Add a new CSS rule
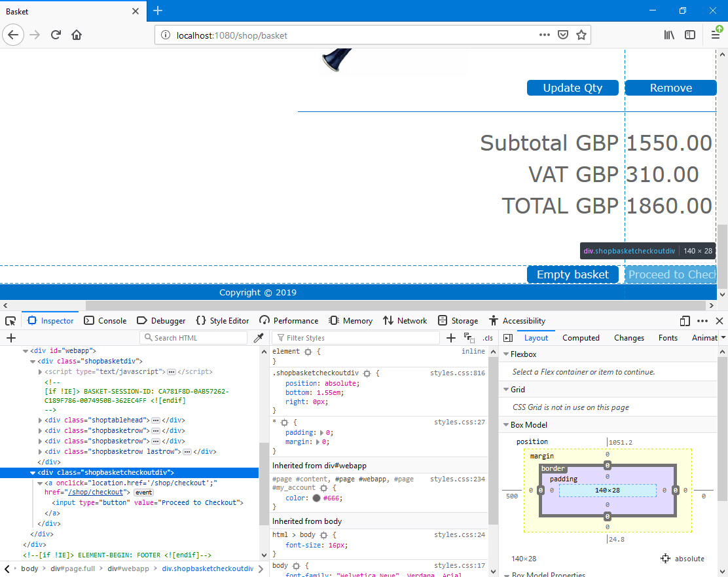The image size is (728, 577). pos(451,338)
